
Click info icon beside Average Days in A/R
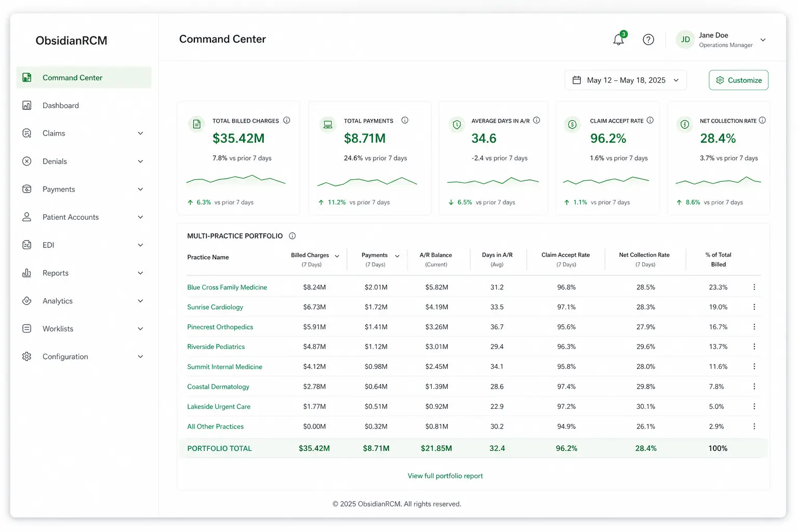click(537, 121)
